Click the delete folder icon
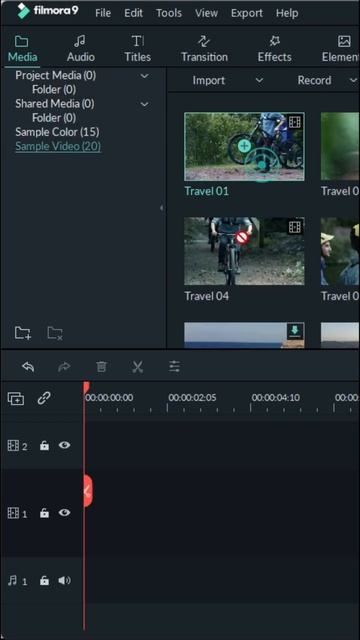 (x=55, y=333)
